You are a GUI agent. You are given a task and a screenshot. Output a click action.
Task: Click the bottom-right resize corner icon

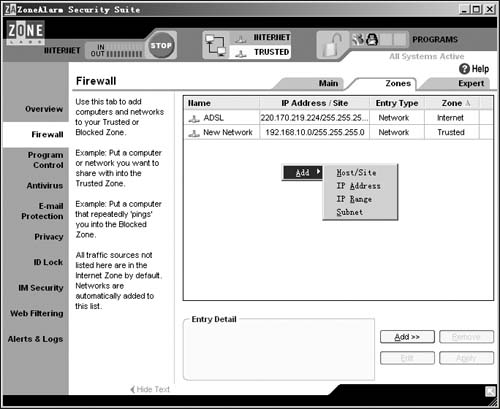490,391
